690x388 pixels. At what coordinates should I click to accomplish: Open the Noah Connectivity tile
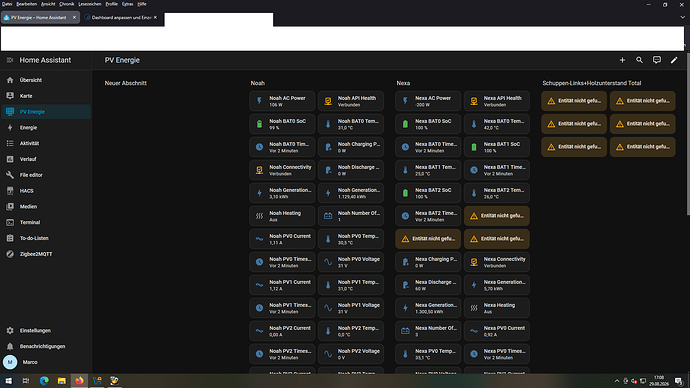pos(282,170)
